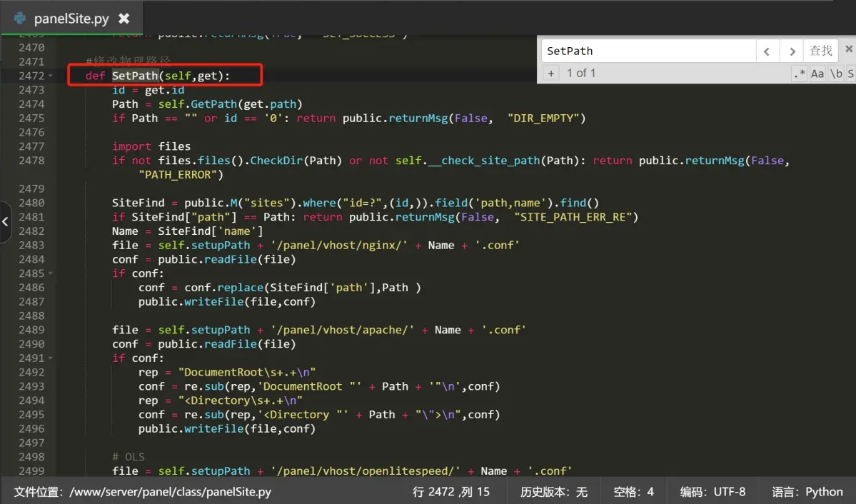Collapse the code fold at line 2472

point(50,76)
